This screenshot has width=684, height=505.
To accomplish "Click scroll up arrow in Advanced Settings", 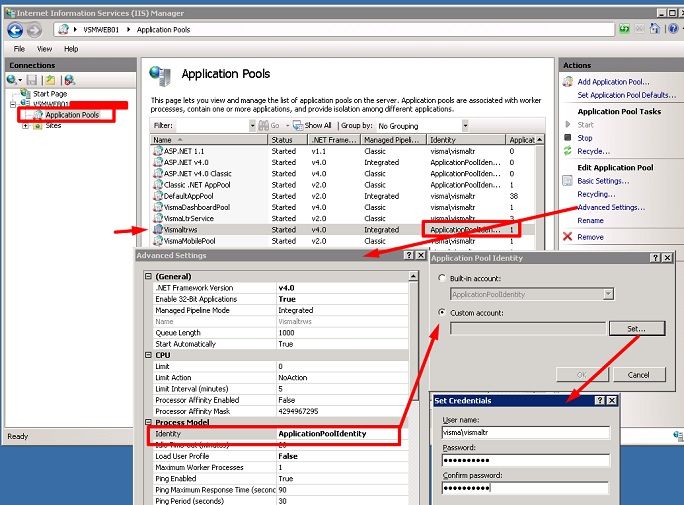I will (413, 276).
